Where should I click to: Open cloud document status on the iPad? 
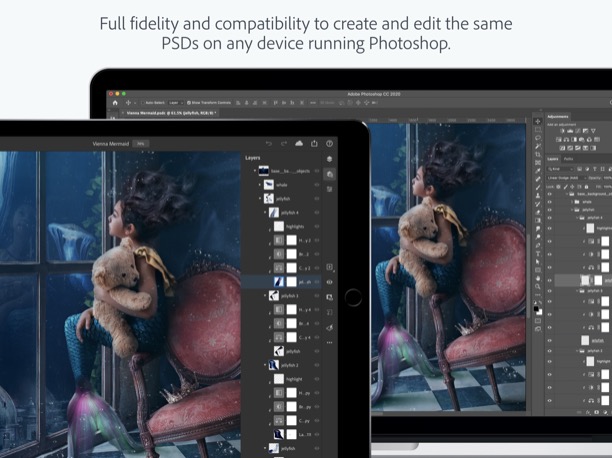click(x=299, y=143)
